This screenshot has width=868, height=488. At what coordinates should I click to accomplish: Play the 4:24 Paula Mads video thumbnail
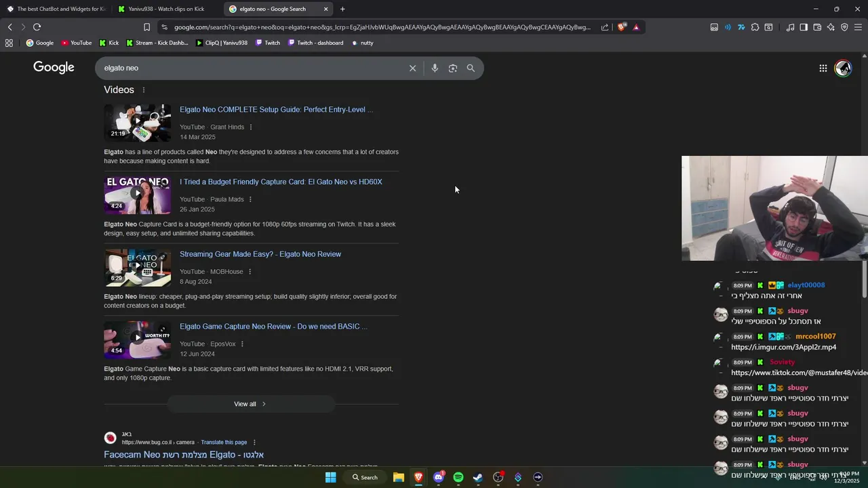138,195
